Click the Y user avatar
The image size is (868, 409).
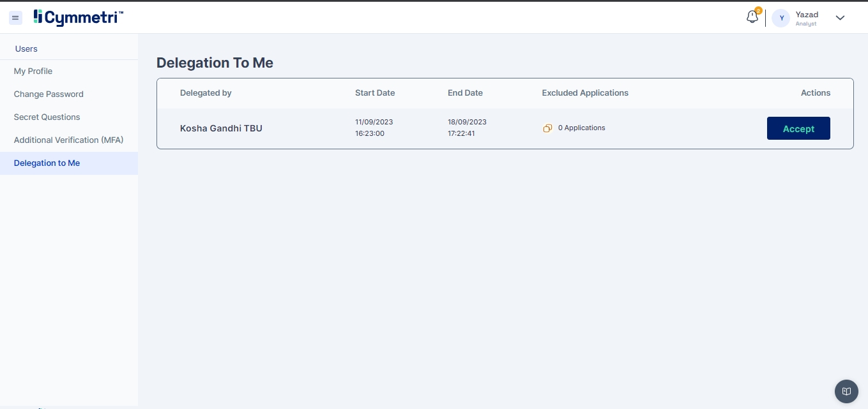pos(781,18)
